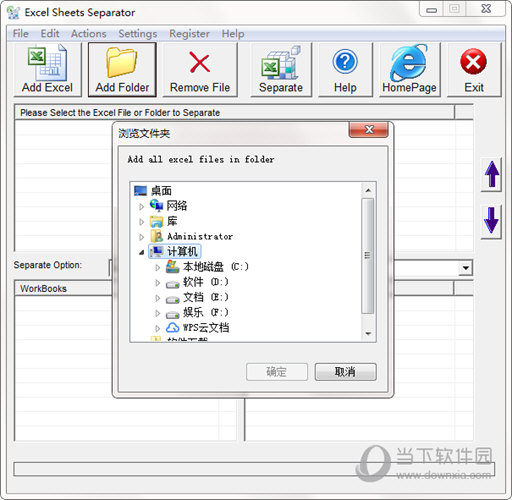Minimize the Excel Sheets Separator window
Image resolution: width=512 pixels, height=500 pixels.
(x=431, y=9)
